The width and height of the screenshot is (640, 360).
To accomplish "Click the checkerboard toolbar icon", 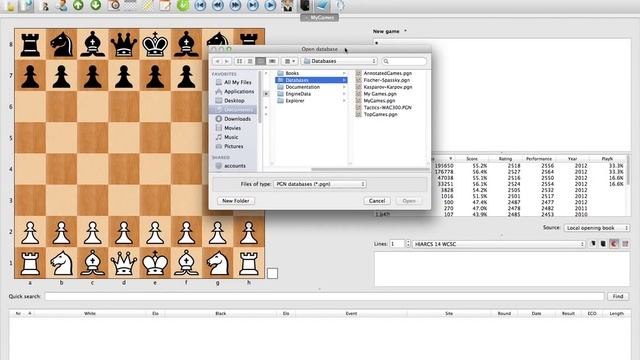I will [x=131, y=5].
